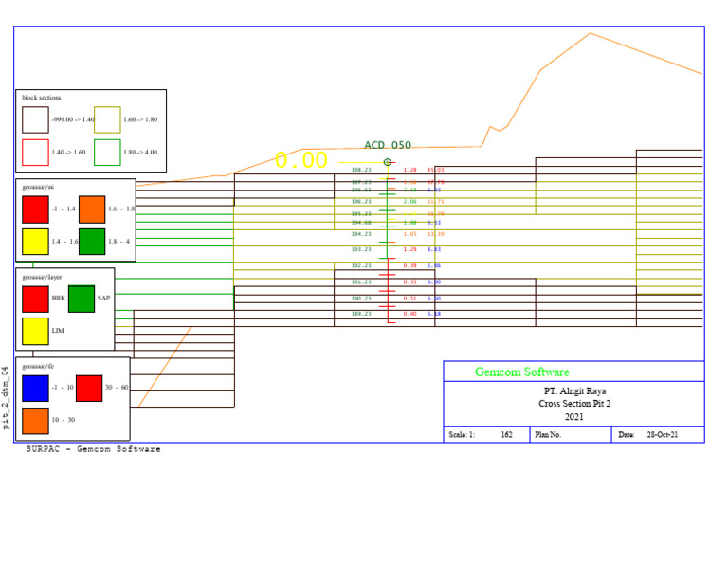The width and height of the screenshot is (728, 563).
Task: Select the large yellow 0.00 value
Action: (301, 160)
